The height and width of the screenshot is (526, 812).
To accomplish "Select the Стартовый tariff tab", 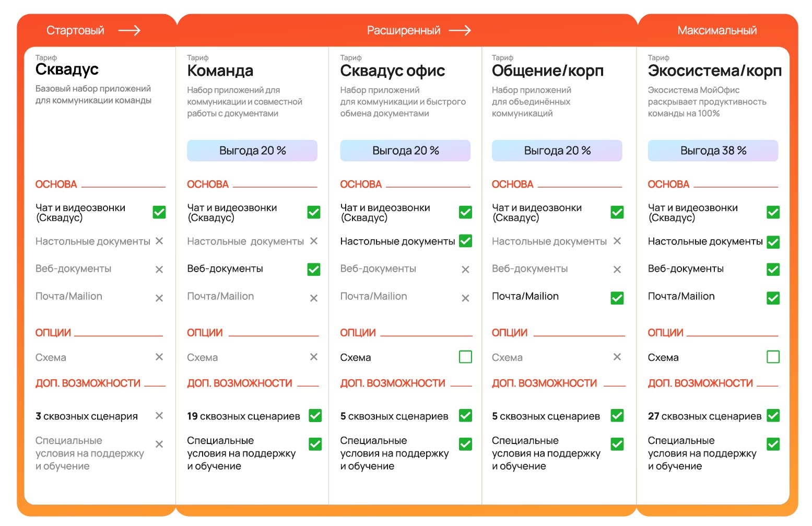I will click(75, 30).
